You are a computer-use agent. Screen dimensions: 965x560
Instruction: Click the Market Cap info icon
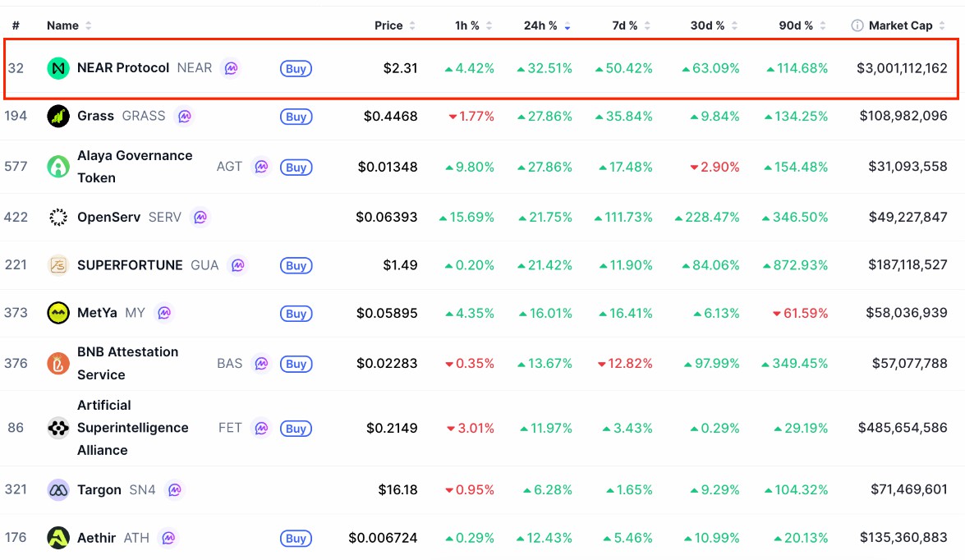[x=857, y=25]
